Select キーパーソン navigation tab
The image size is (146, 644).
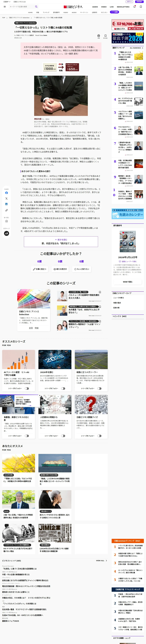[84, 12]
